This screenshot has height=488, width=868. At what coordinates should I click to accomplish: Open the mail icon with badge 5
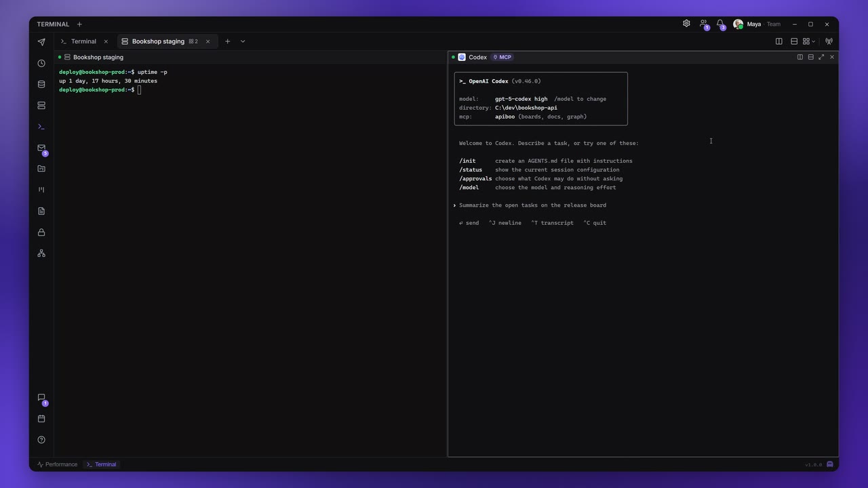41,148
